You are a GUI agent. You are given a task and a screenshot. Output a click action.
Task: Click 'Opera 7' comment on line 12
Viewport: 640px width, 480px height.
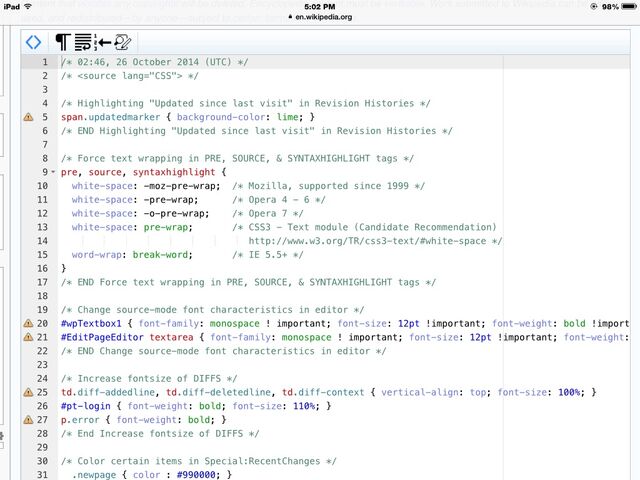268,213
